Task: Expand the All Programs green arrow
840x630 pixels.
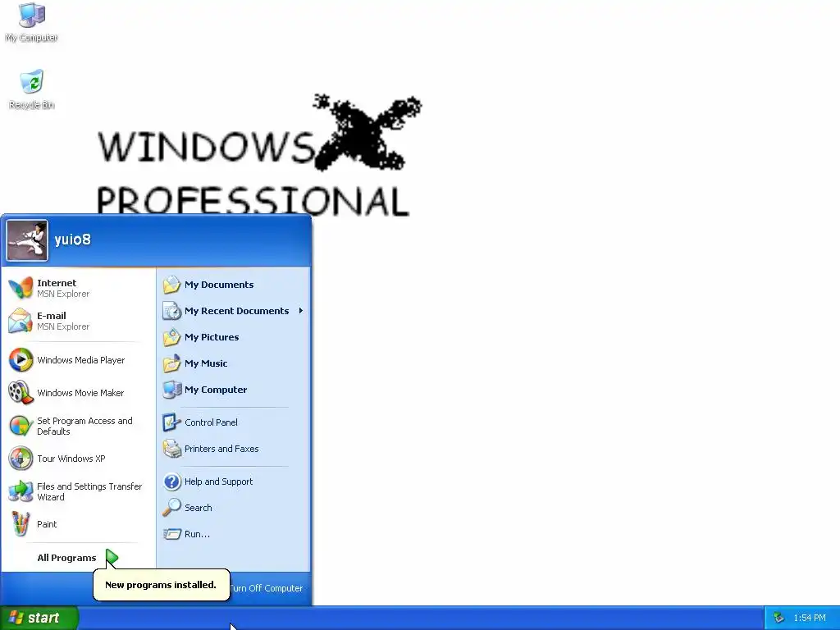Action: 112,558
